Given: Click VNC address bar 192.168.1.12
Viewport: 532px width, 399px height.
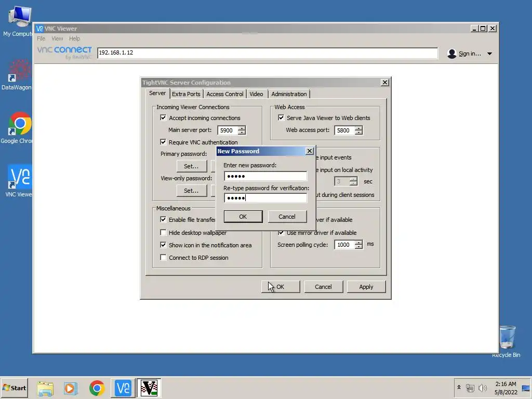Looking at the screenshot, I should pyautogui.click(x=268, y=53).
